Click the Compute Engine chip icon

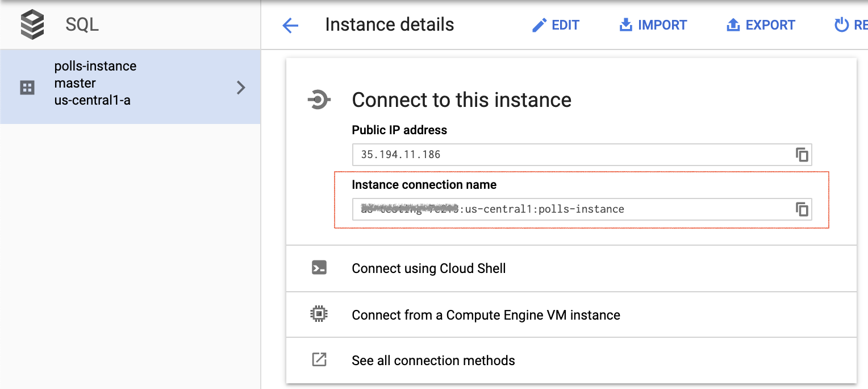coord(319,314)
